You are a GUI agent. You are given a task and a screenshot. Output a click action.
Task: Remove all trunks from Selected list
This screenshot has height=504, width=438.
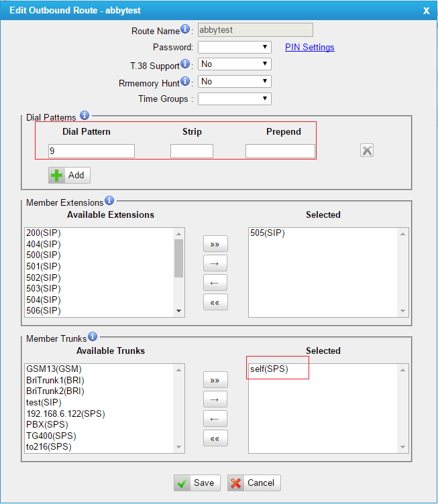point(215,438)
